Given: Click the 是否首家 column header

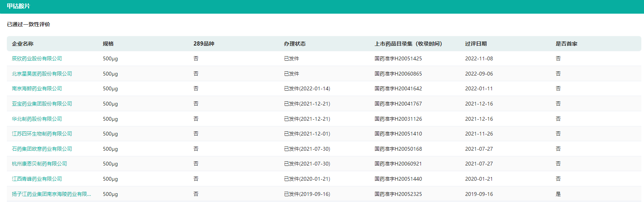Looking at the screenshot, I should 567,44.
